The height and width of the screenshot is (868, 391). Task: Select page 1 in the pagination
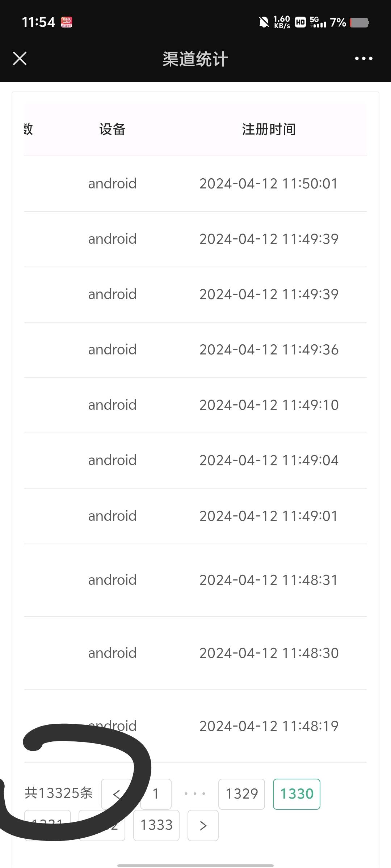pos(156,794)
